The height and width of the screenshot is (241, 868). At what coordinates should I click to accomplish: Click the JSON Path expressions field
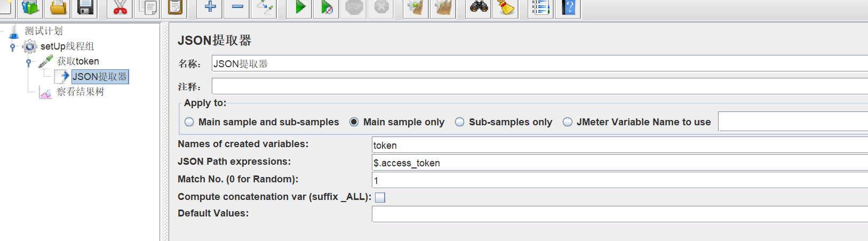click(x=619, y=163)
